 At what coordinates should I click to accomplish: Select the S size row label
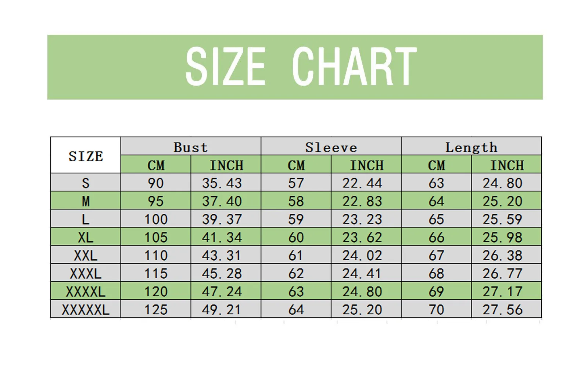click(x=86, y=183)
